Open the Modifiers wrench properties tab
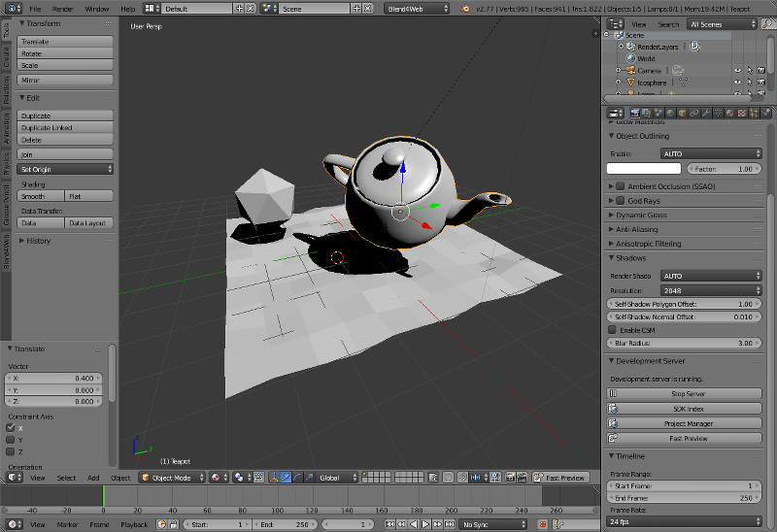Screen dimensions: 777x532 click(x=706, y=114)
